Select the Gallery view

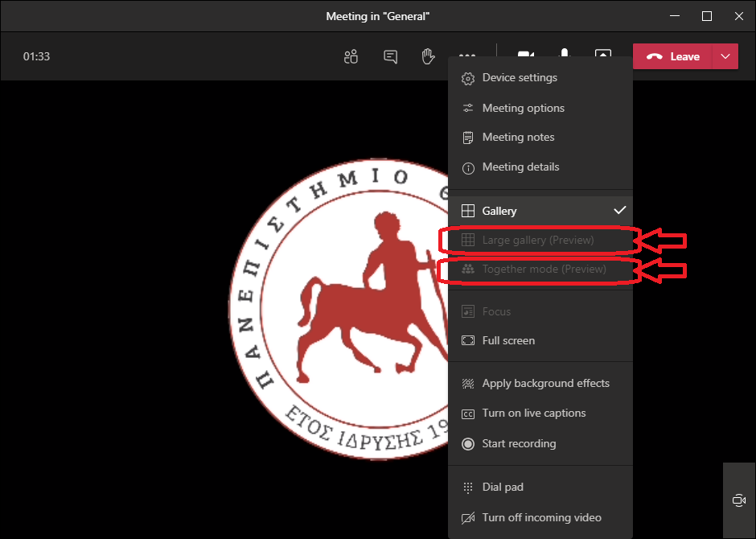[x=540, y=211]
